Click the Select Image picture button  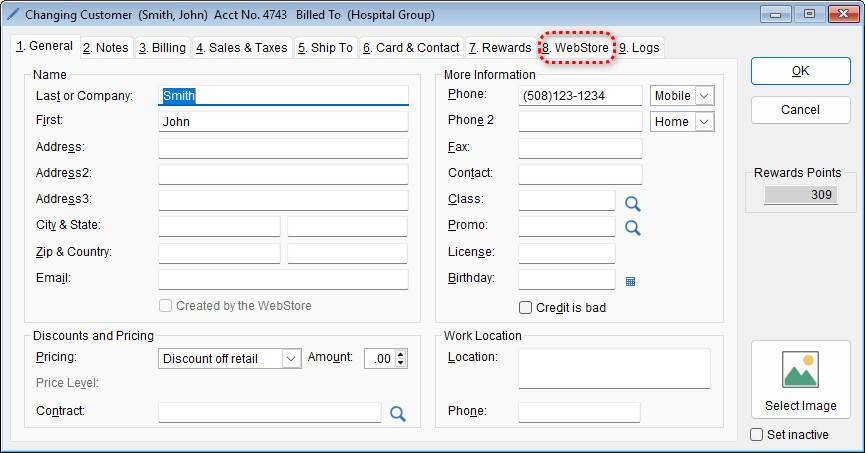click(800, 379)
